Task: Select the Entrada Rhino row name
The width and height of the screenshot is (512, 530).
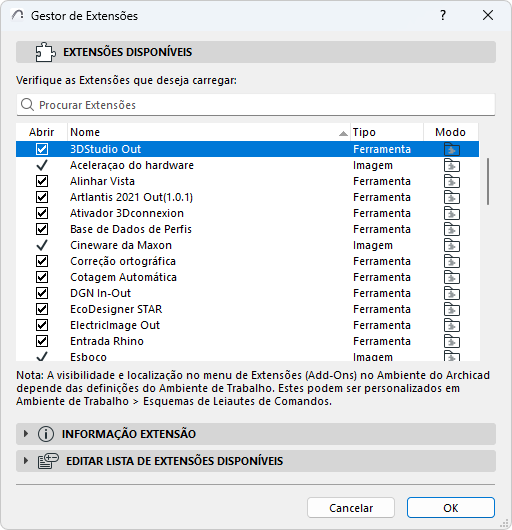Action: click(x=107, y=341)
